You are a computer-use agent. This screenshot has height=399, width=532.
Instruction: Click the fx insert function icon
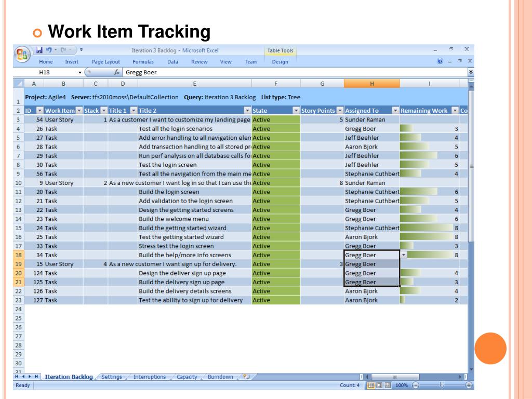[117, 72]
